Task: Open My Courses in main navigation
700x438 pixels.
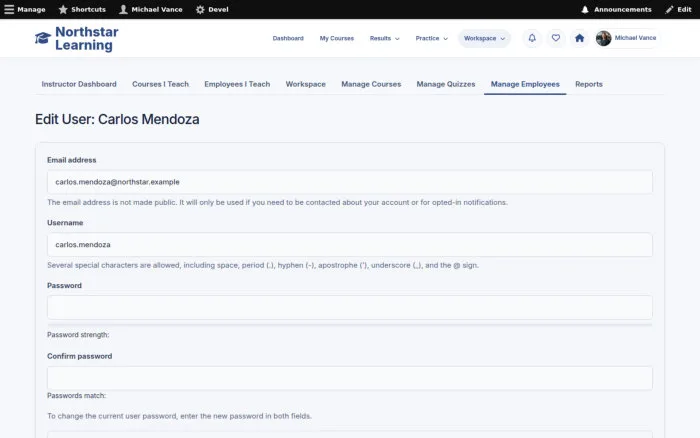Action: click(337, 38)
